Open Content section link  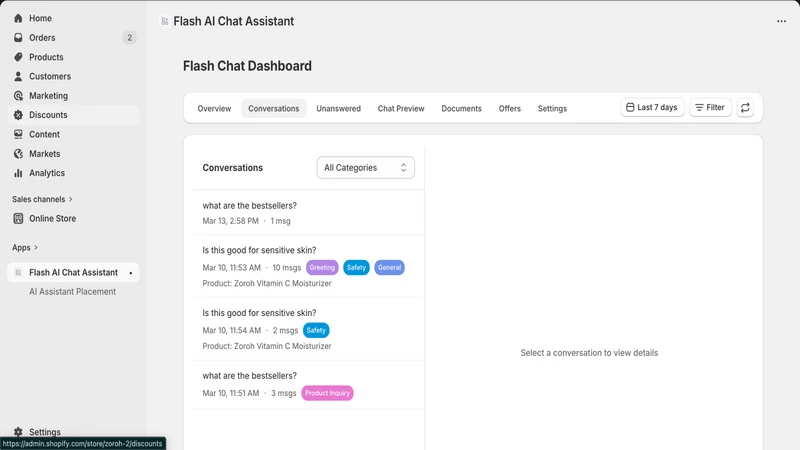44,135
